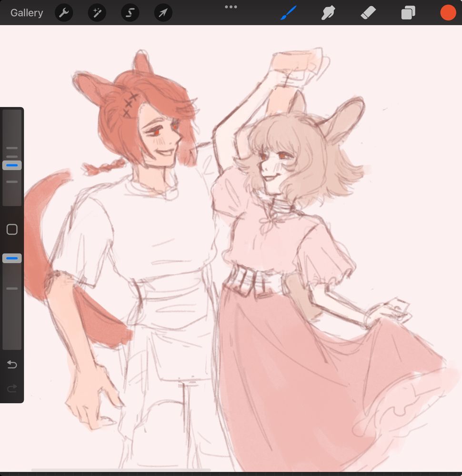Select the Smudge tool
462x476 pixels.
(x=328, y=13)
